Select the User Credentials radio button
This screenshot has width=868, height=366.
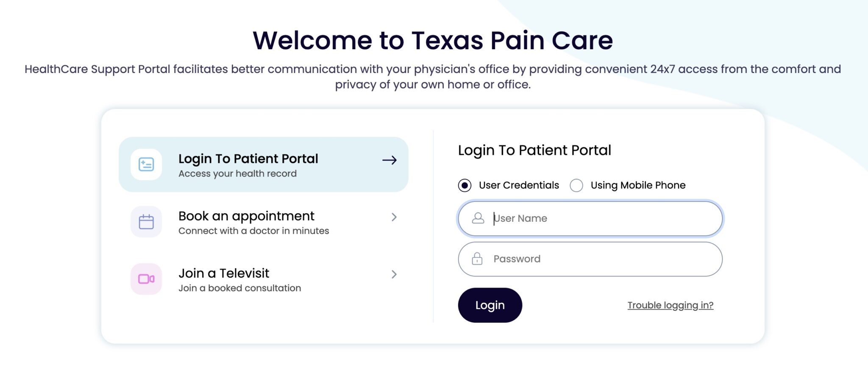465,185
